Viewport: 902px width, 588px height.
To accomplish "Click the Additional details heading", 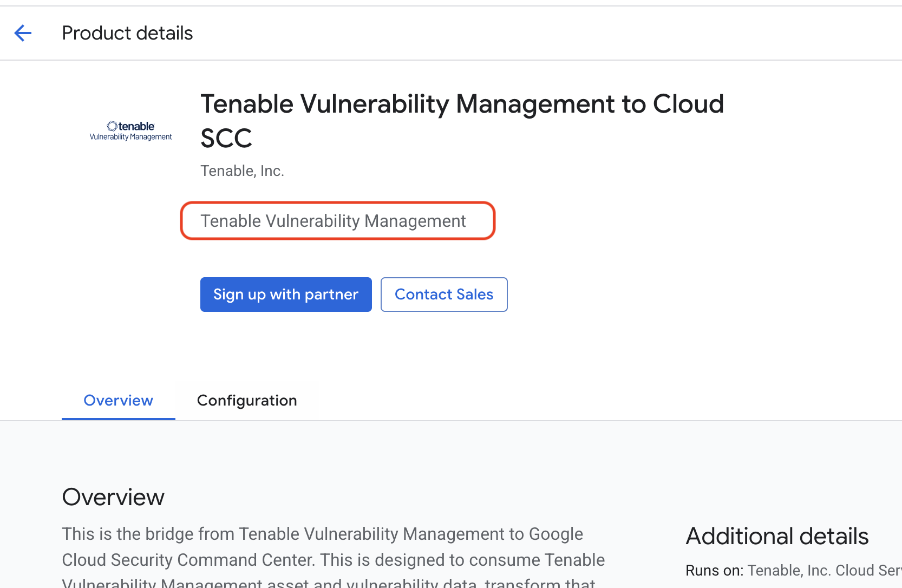I will pos(777,536).
